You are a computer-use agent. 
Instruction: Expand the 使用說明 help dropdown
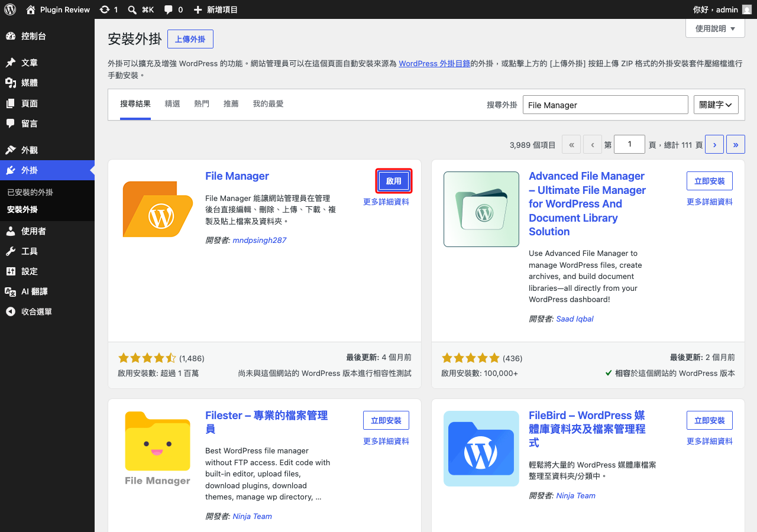click(715, 28)
